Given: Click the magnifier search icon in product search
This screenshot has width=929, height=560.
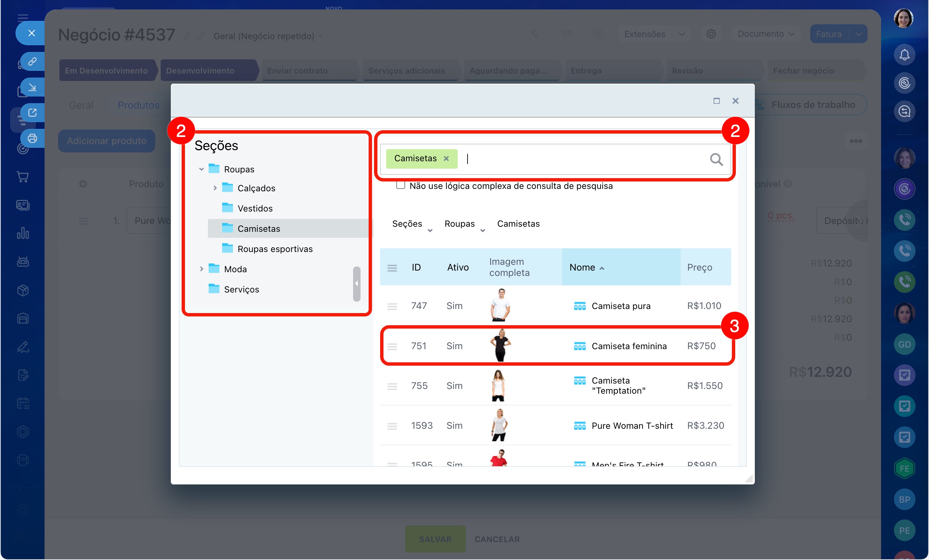Looking at the screenshot, I should (716, 160).
